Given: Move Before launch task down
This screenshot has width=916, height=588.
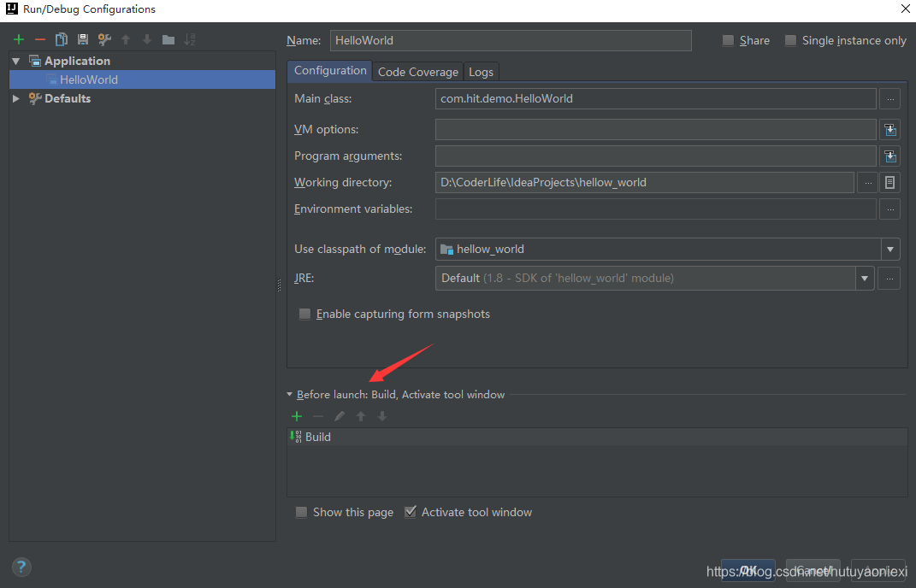Looking at the screenshot, I should pyautogui.click(x=382, y=416).
